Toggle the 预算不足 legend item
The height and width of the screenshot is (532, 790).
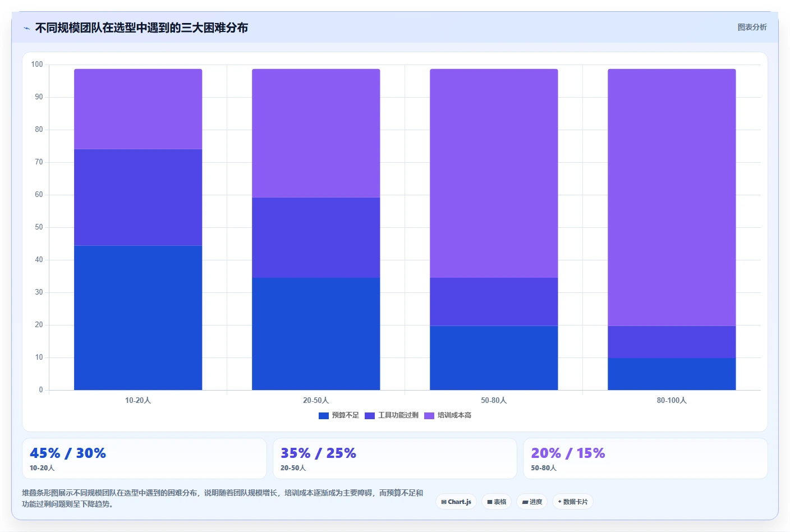339,415
